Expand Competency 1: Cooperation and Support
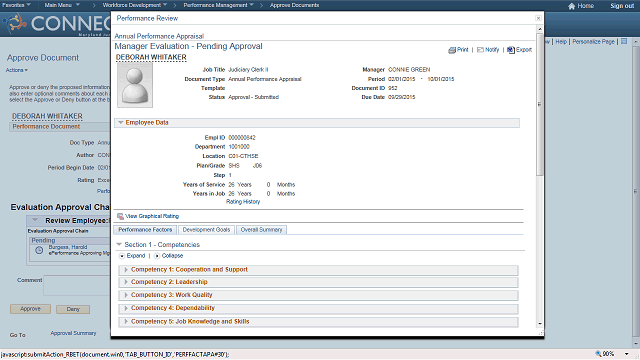This screenshot has height=360, width=640. (x=126, y=270)
